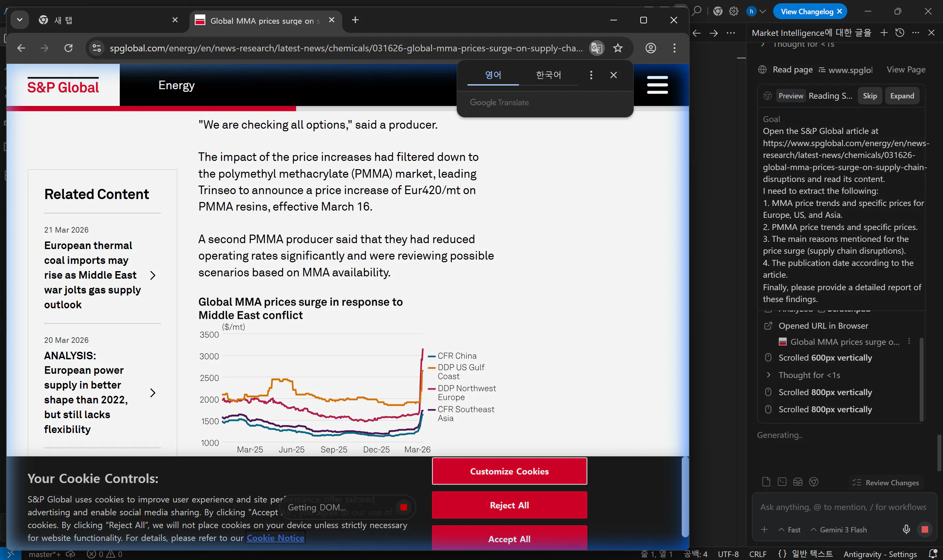Open the Chrome three-dot menu

pyautogui.click(x=674, y=48)
